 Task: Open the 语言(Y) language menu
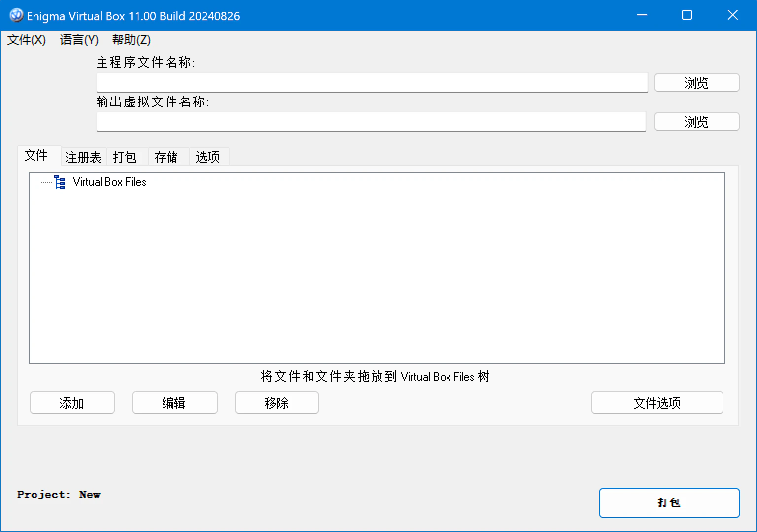tap(79, 40)
